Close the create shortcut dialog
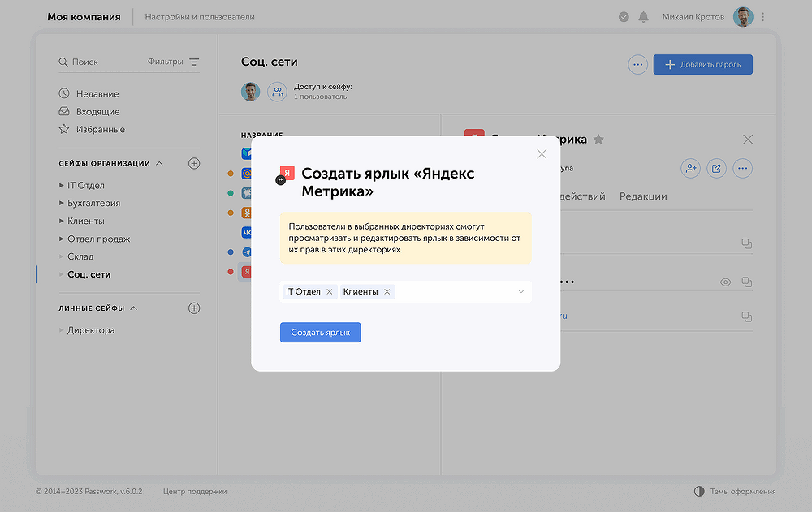 (x=542, y=154)
